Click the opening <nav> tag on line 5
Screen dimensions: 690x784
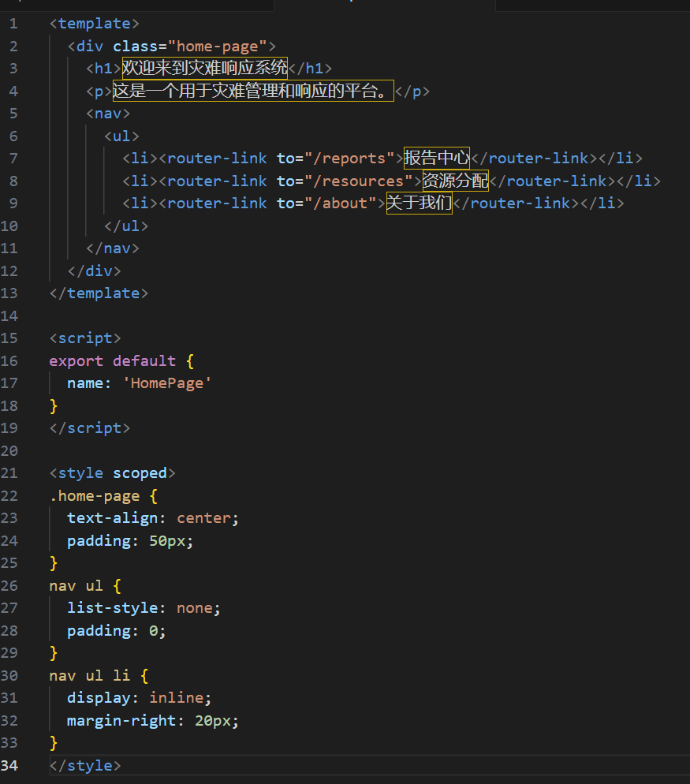pyautogui.click(x=108, y=114)
